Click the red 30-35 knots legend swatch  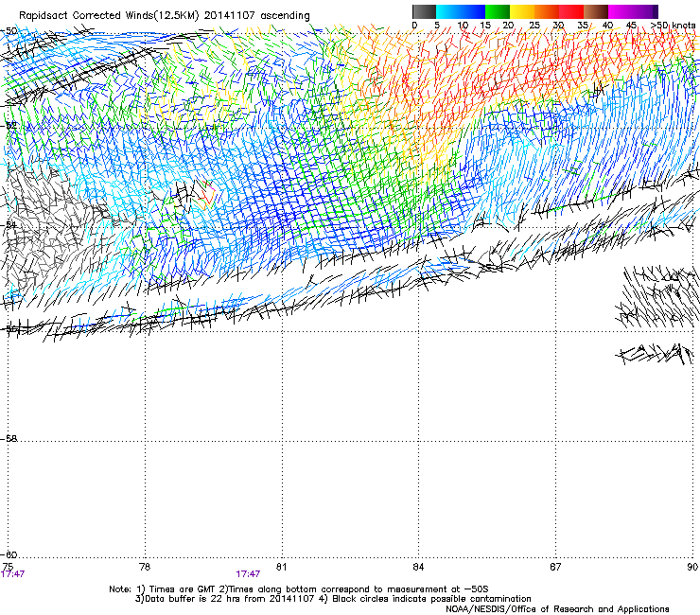571,11
